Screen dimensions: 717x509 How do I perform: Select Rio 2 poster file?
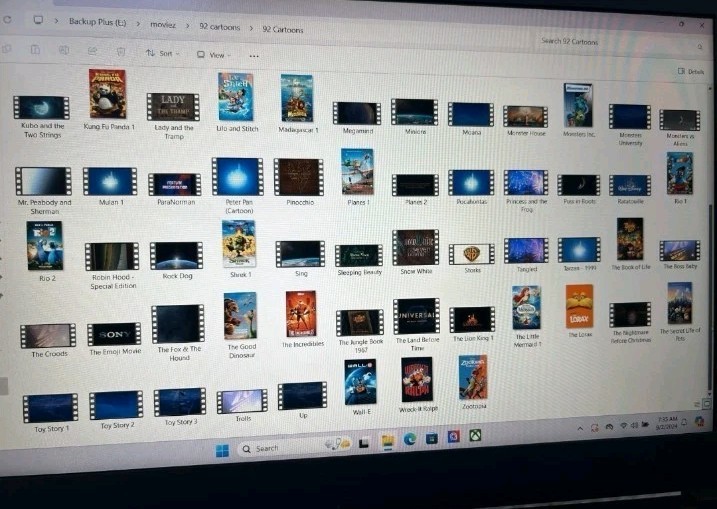click(44, 246)
